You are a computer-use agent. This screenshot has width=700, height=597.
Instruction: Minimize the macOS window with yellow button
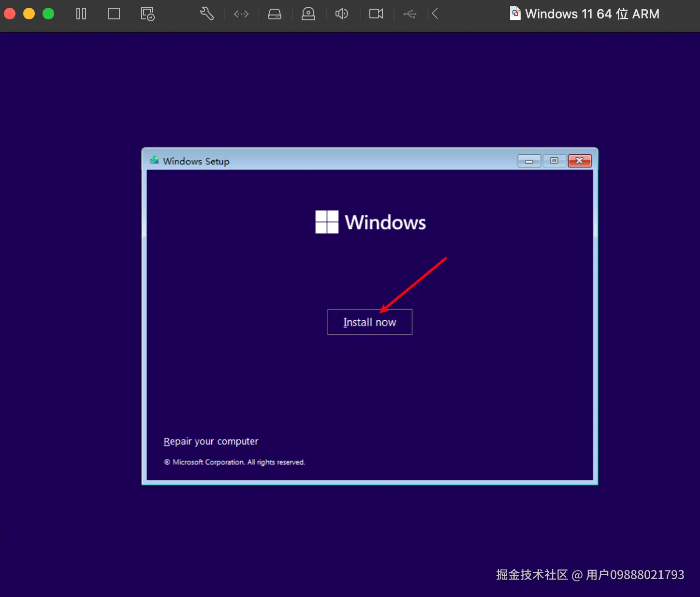[x=29, y=14]
